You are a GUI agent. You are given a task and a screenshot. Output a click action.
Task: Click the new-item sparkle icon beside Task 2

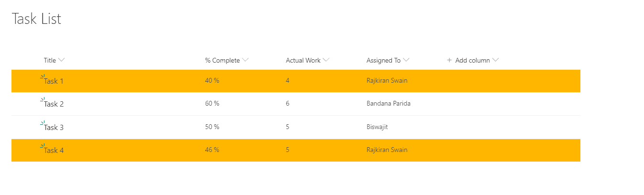tap(43, 100)
